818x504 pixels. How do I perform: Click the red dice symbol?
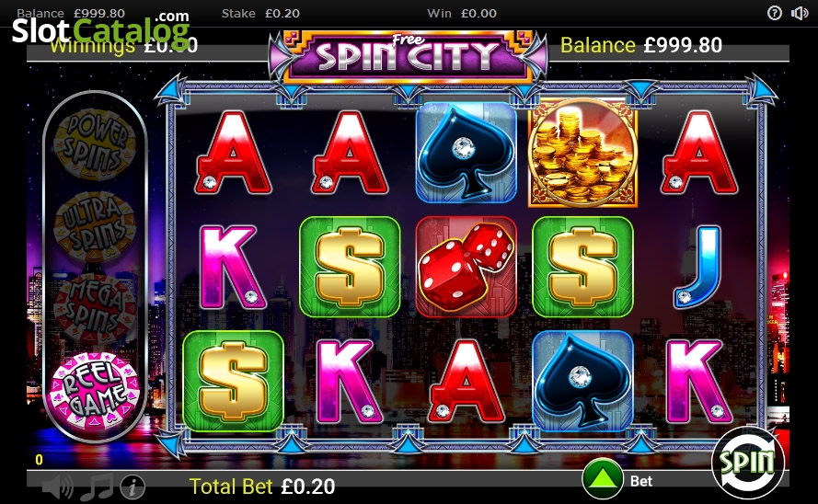tap(466, 267)
